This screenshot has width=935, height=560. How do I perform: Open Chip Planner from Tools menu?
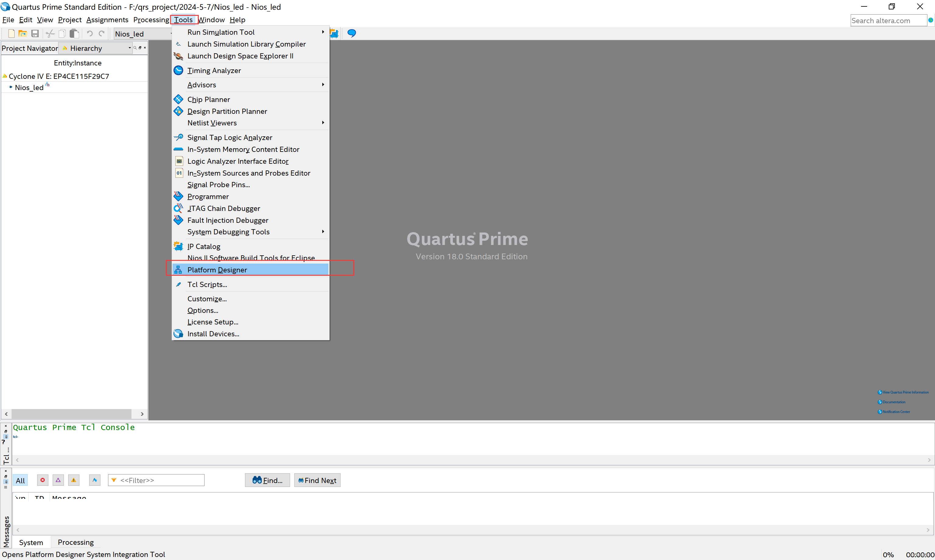tap(208, 100)
